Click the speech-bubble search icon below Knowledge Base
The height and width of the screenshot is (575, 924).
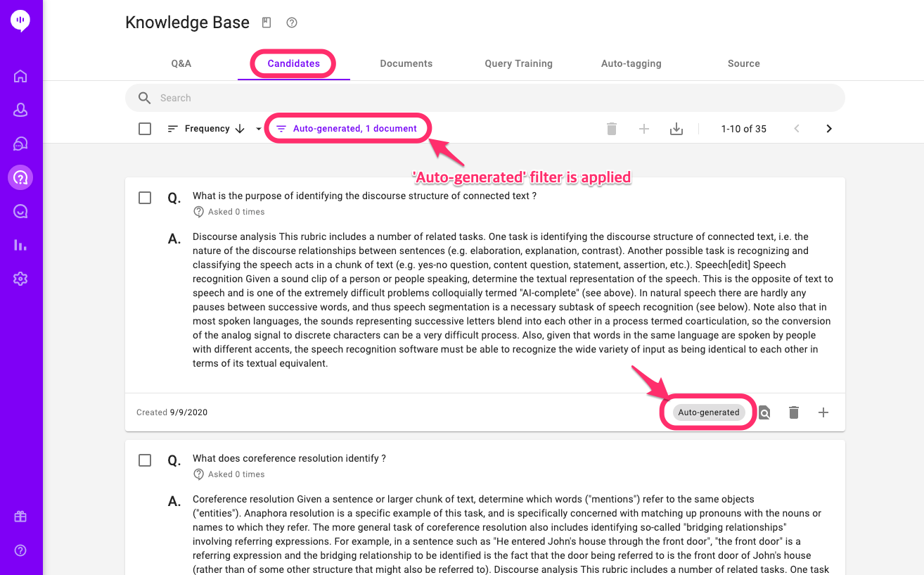[x=20, y=211]
